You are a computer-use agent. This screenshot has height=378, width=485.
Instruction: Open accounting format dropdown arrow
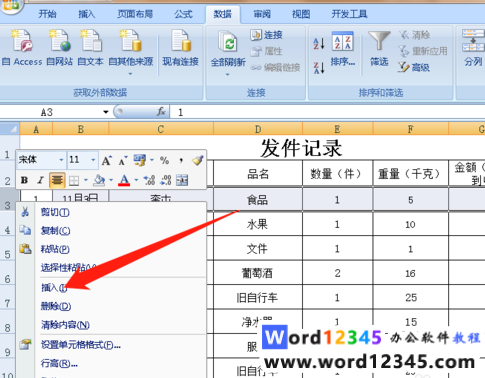[x=152, y=160]
